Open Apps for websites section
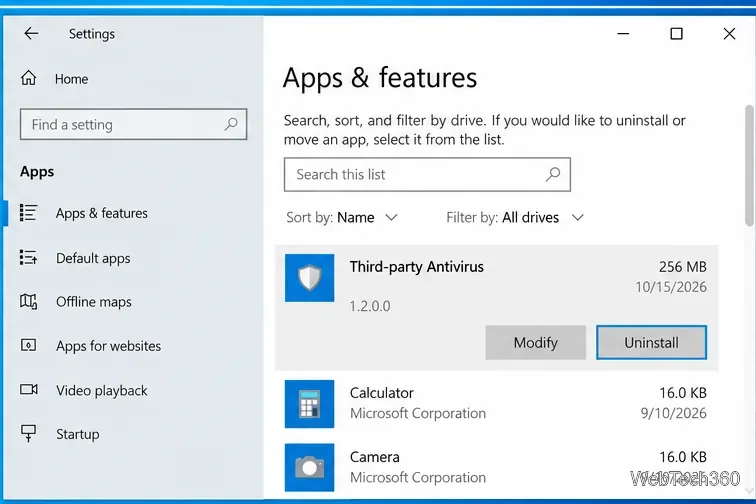Viewport: 756px width, 504px height. coord(108,346)
